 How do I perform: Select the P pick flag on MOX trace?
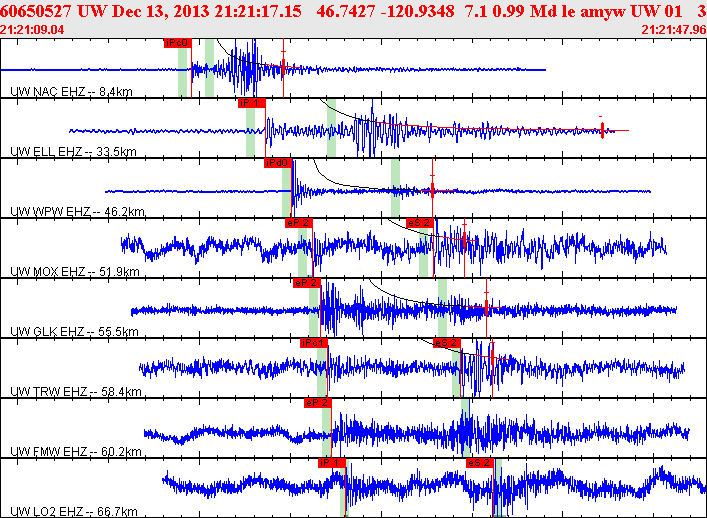[299, 222]
